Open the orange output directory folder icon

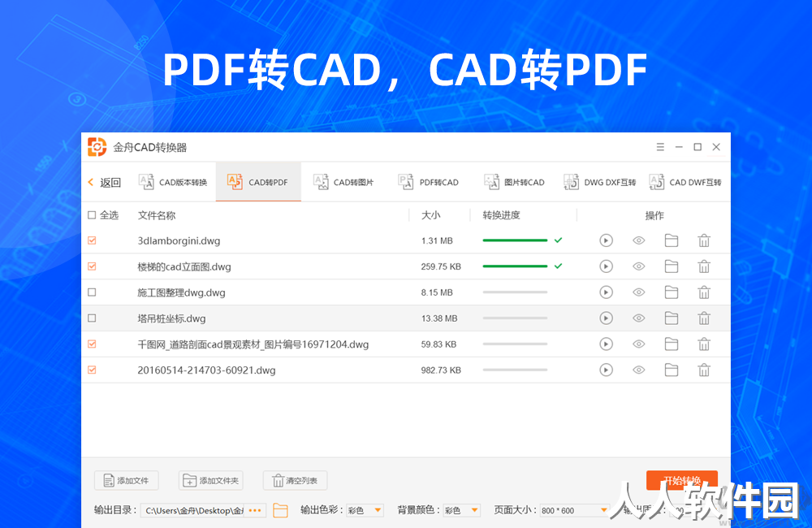coord(280,510)
